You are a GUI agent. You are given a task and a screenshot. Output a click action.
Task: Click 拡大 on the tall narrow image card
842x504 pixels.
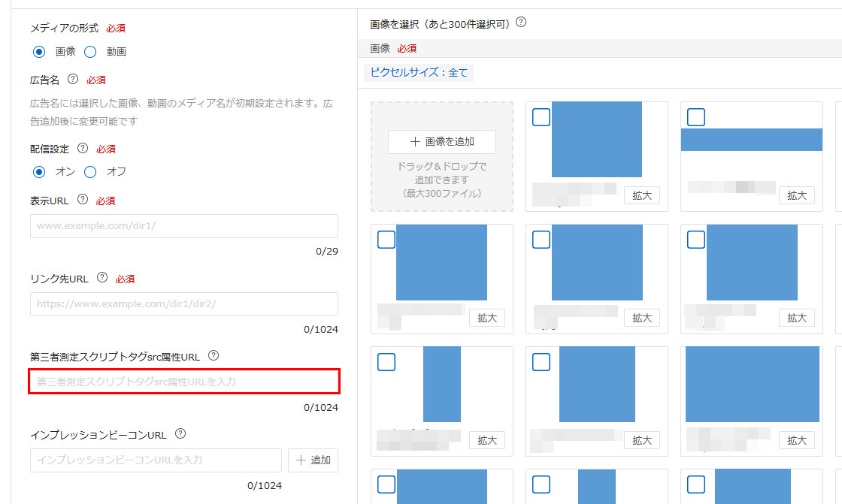(487, 440)
